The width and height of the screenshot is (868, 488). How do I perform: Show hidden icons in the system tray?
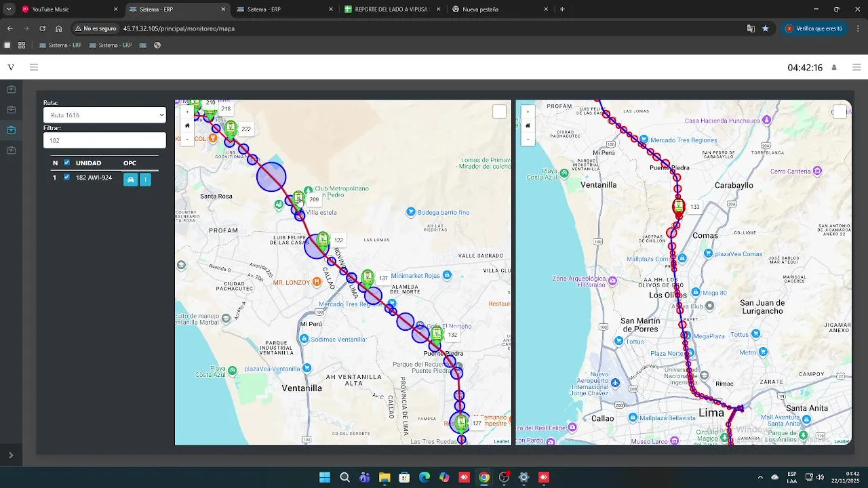pyautogui.click(x=759, y=477)
